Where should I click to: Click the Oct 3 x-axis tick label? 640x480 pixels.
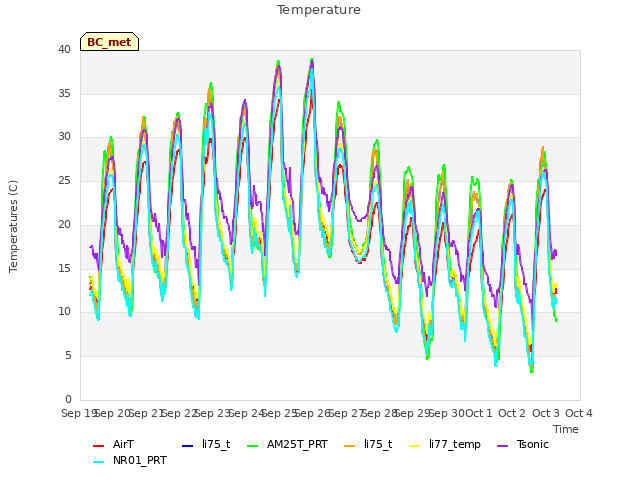546,413
